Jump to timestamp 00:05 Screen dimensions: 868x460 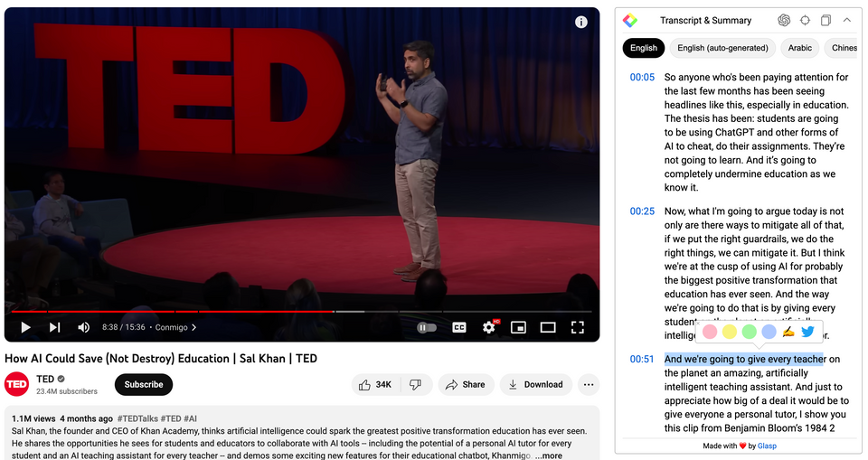[642, 78]
